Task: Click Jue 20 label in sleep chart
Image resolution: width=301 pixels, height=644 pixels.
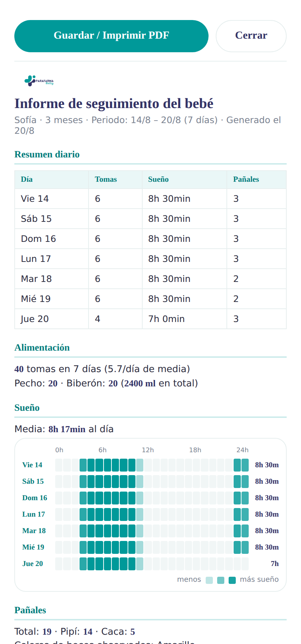Action: pyautogui.click(x=33, y=563)
